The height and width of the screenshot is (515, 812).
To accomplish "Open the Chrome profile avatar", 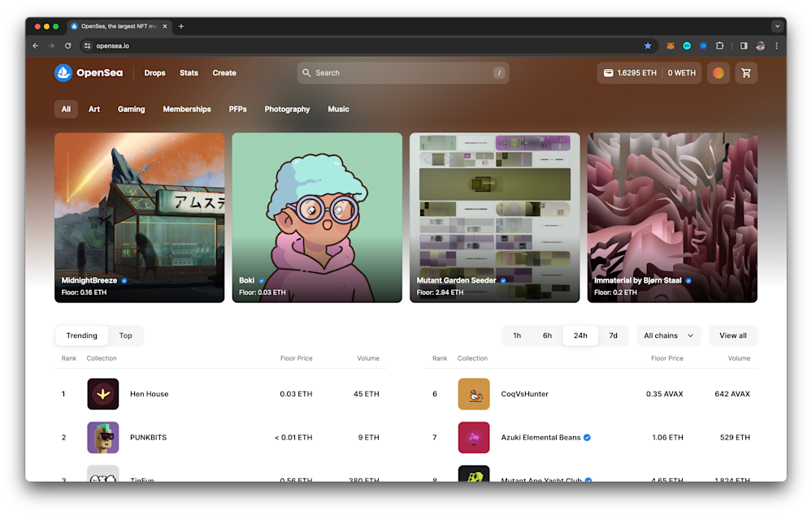I will coord(760,45).
